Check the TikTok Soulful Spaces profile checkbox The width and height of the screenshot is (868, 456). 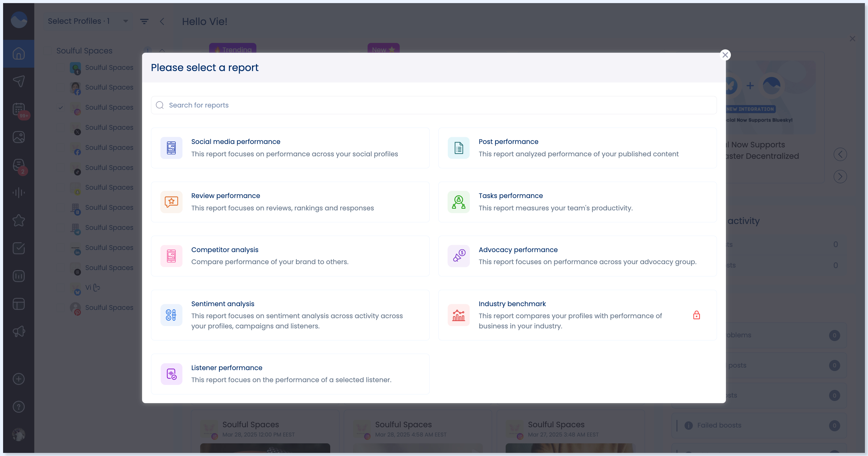(61, 167)
